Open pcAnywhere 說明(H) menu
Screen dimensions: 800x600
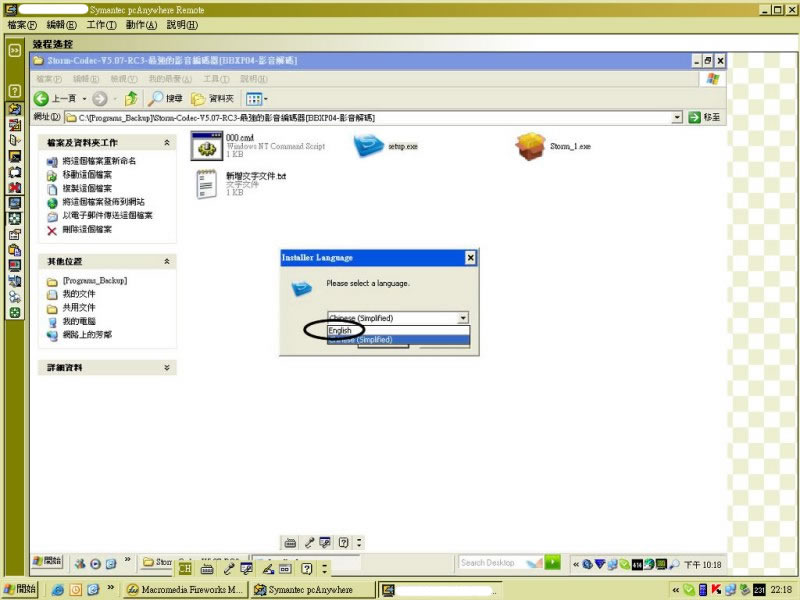pos(182,25)
